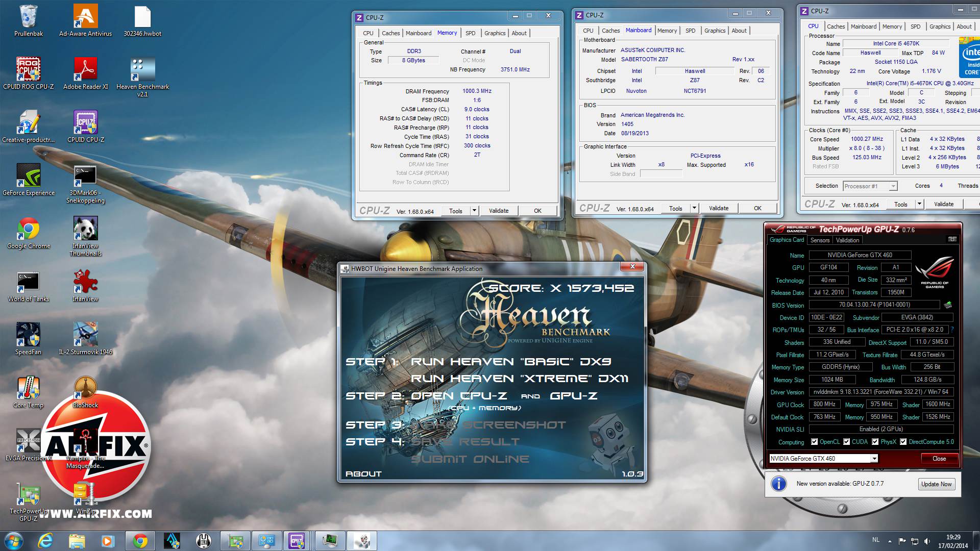
Task: Launch Google Chrome from the desktop icon
Action: pos(29,233)
